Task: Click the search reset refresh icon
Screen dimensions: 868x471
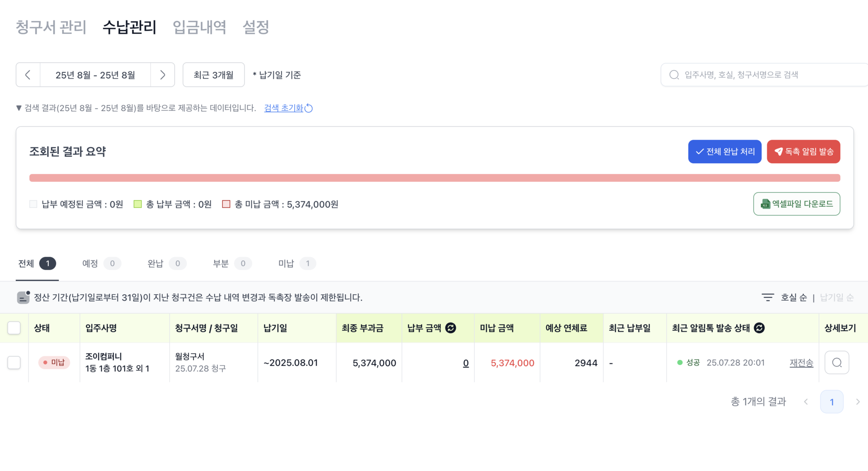Action: click(x=309, y=108)
